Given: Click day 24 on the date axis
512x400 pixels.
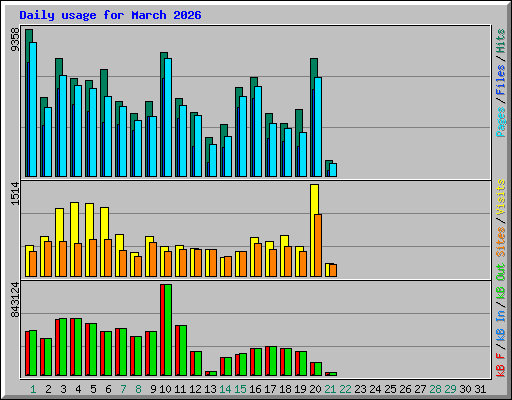Looking at the screenshot, I should (375, 389).
